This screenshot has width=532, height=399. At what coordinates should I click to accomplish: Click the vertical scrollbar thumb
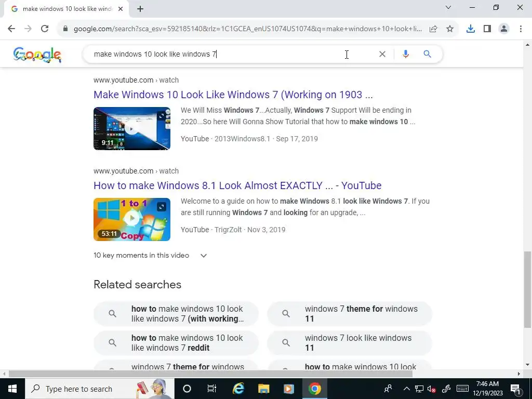527,289
